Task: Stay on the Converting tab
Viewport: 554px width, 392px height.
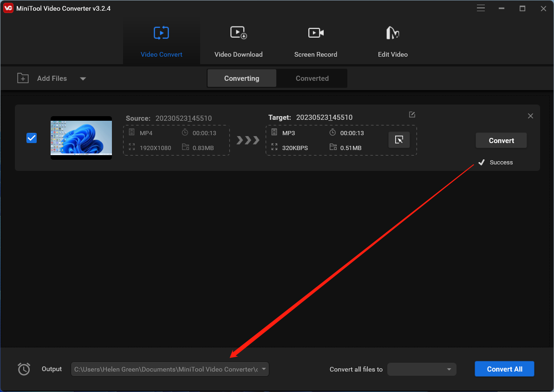Action: pos(241,78)
